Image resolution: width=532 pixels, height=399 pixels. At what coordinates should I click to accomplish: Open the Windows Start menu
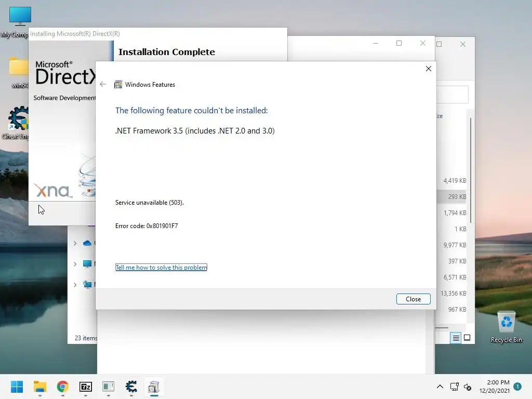tap(17, 387)
